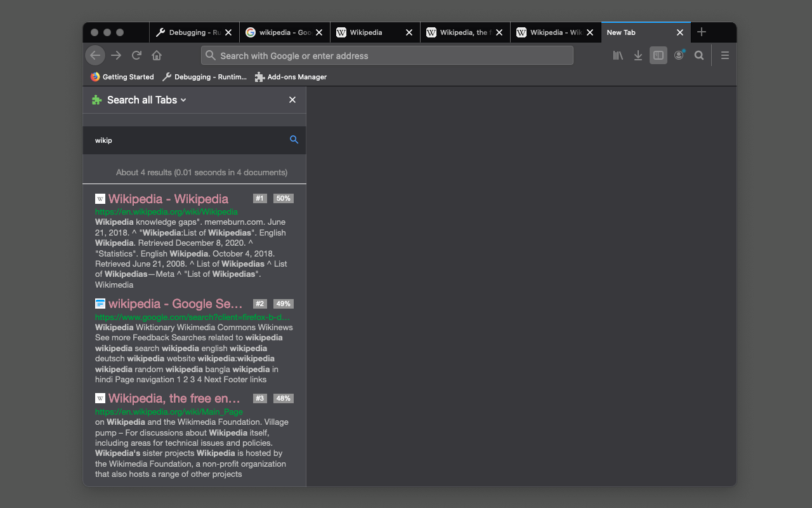
Task: Click the Wikipedia favicon beside the first result
Action: pos(100,199)
